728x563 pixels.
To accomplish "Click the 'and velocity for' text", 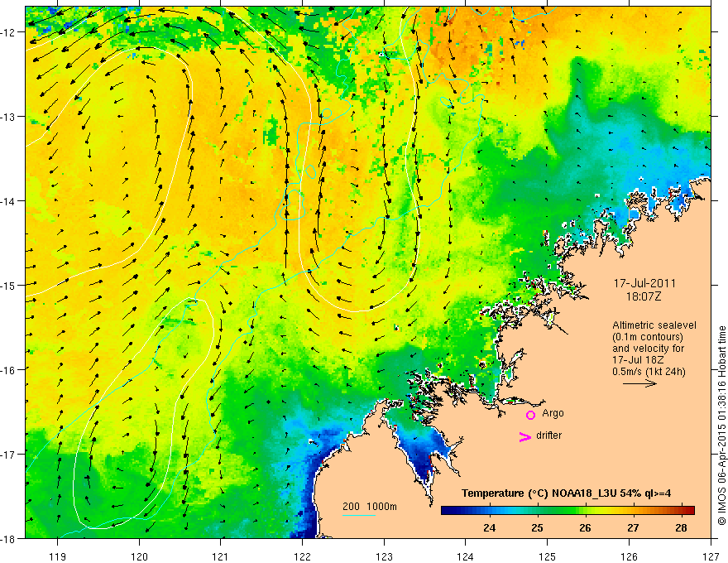I will [648, 349].
